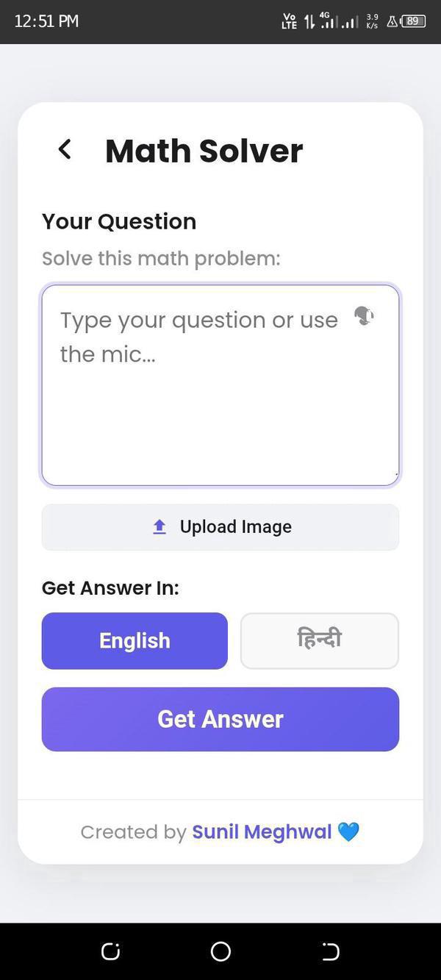Viewport: 441px width, 980px height.
Task: Activate the microphone voice input icon
Action: (364, 316)
